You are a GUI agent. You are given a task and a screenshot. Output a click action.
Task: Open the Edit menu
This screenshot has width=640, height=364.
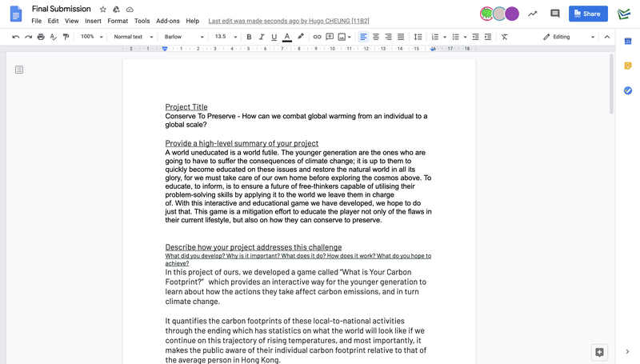click(x=53, y=21)
